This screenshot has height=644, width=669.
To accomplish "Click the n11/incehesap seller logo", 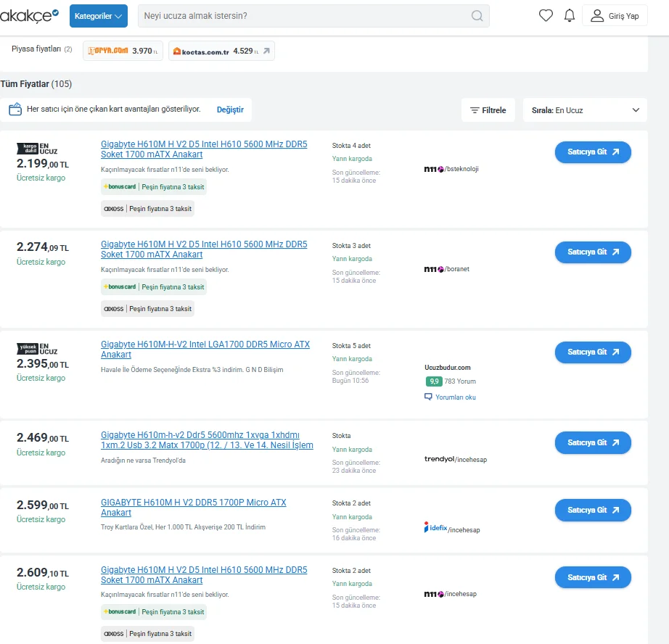I will coord(450,594).
